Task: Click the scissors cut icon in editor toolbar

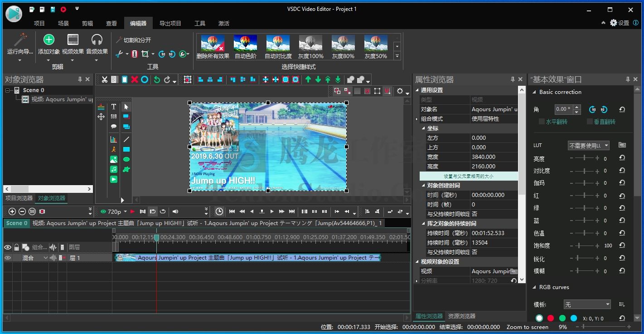Action: click(105, 79)
